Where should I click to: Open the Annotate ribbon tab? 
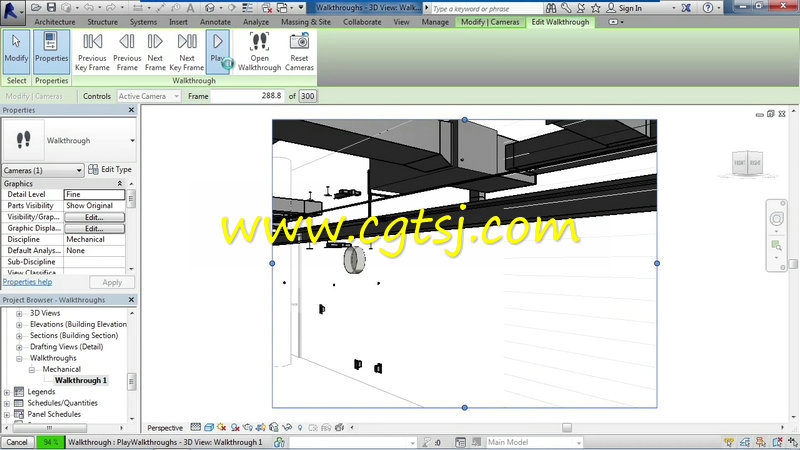point(215,22)
